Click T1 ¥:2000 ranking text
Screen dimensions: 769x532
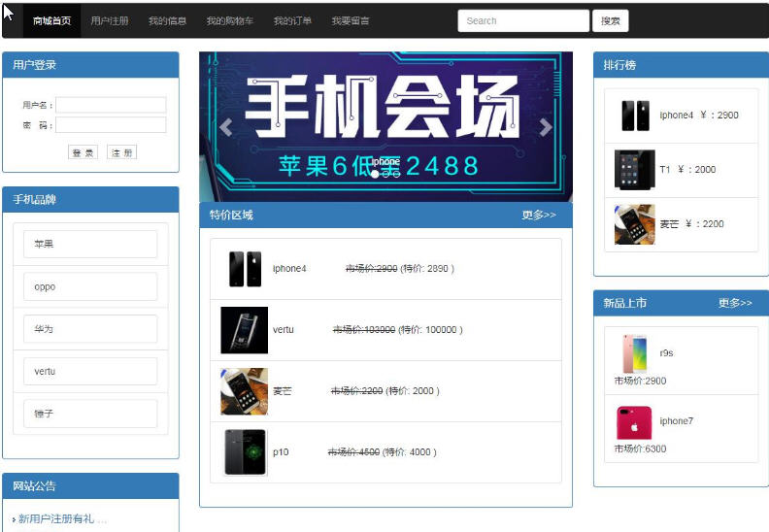[687, 170]
